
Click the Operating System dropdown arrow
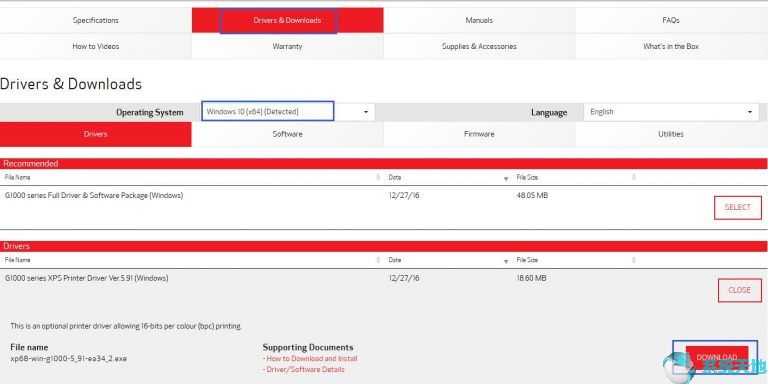click(366, 112)
